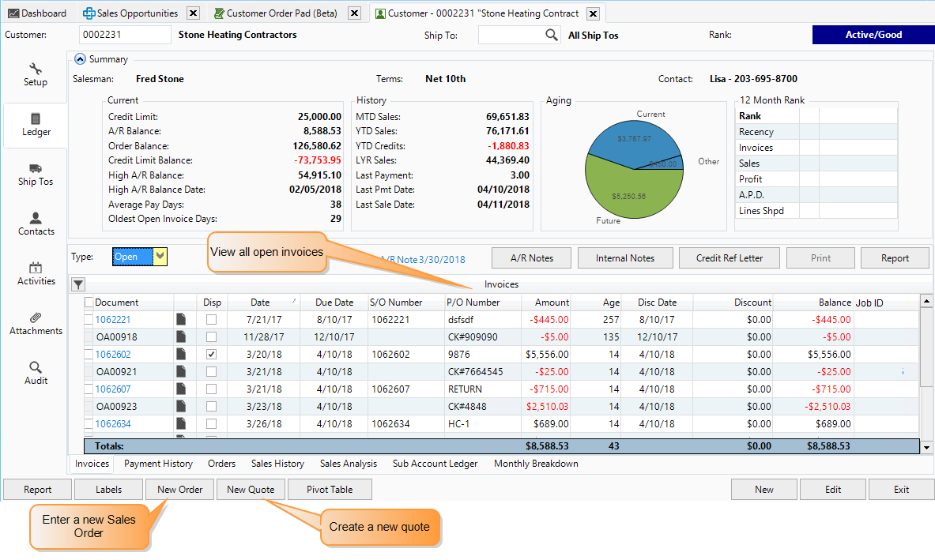The image size is (935, 560).
Task: Open the Ship Tos truck icon
Action: 35,174
